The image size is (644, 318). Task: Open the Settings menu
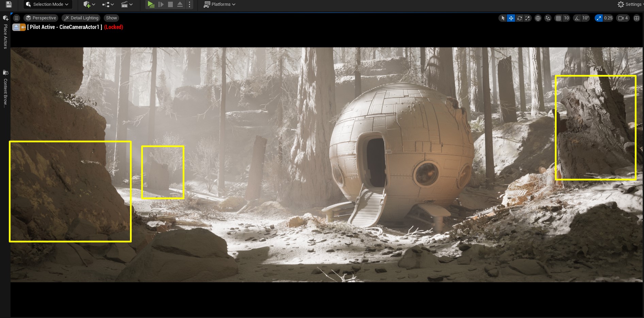coord(630,4)
